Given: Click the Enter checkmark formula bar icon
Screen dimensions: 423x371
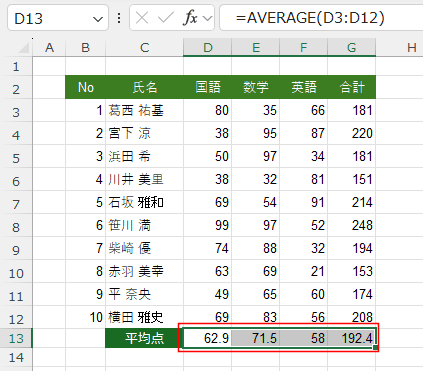Looking at the screenshot, I should click(x=166, y=18).
